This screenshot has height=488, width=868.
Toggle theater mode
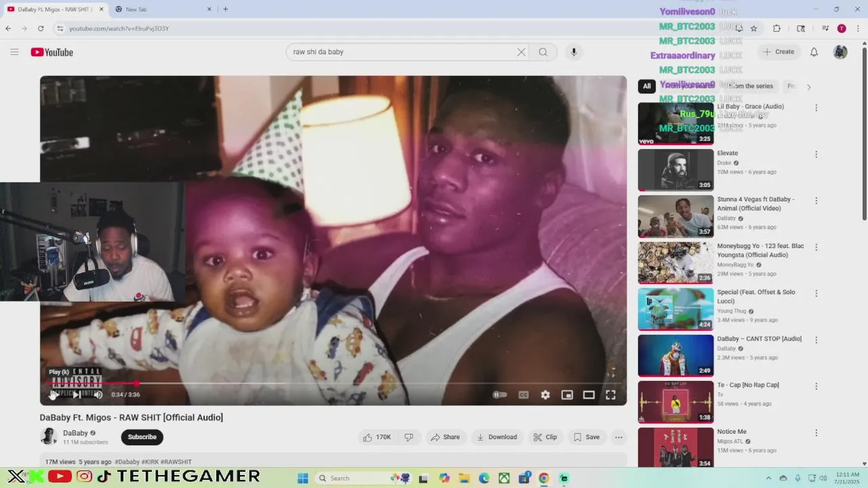click(x=589, y=394)
